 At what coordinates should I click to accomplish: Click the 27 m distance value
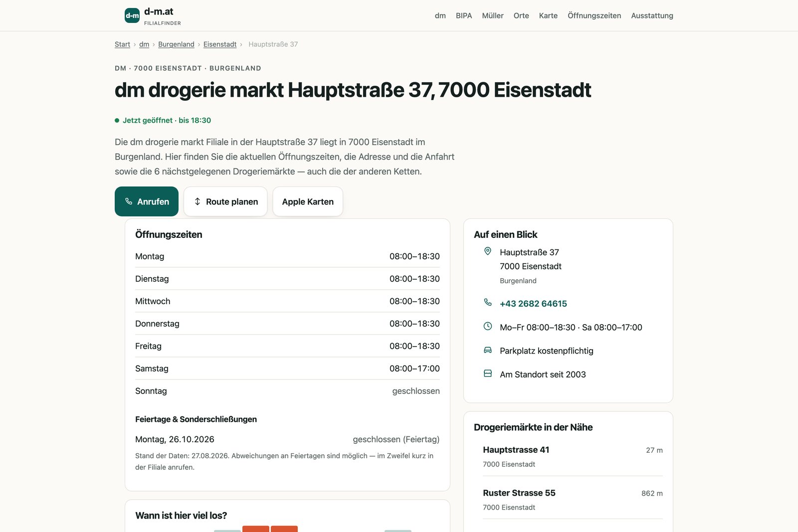(x=654, y=450)
